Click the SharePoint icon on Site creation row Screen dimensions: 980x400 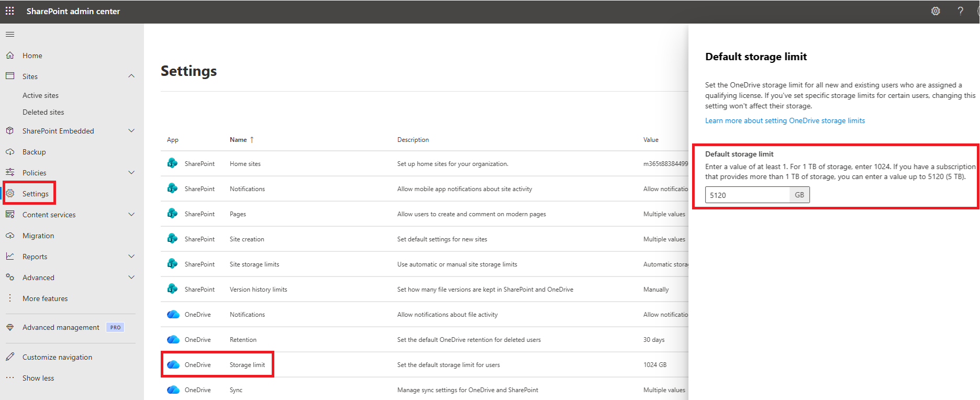(x=172, y=239)
